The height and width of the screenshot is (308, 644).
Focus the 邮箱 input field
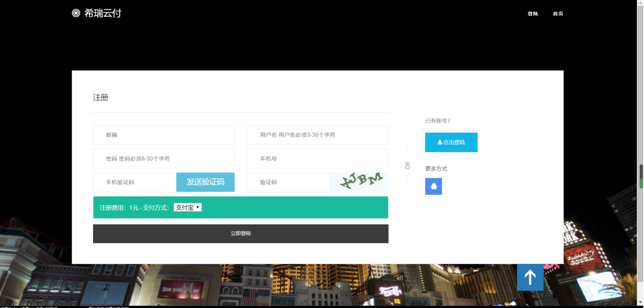pyautogui.click(x=164, y=135)
